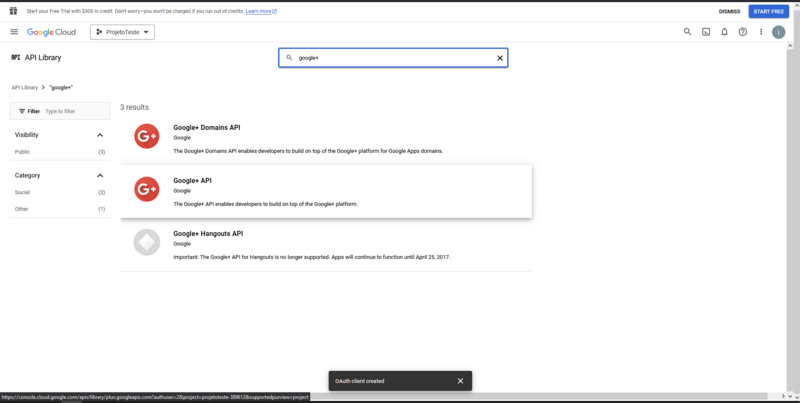Click the Google+ Domains API logo
The height and width of the screenshot is (403, 800).
click(x=146, y=136)
